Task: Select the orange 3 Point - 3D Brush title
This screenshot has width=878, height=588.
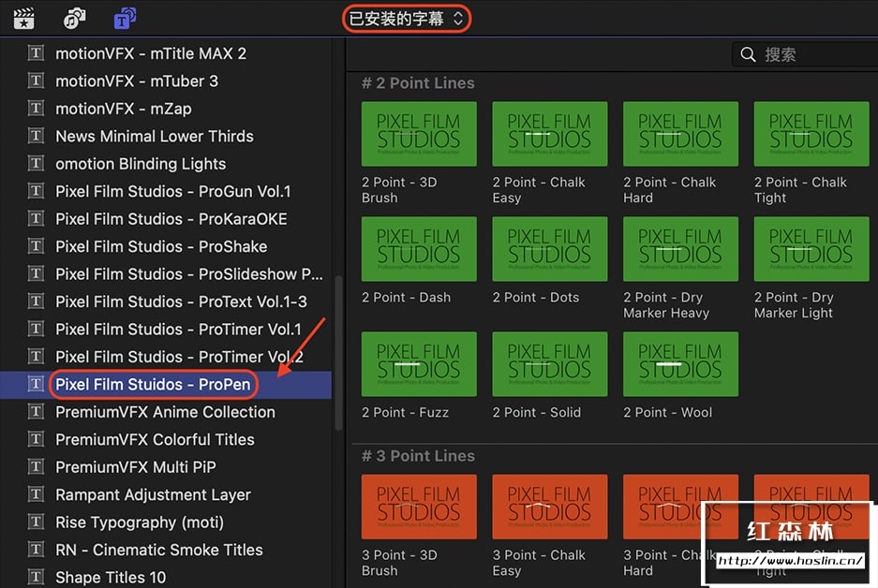Action: coord(419,507)
